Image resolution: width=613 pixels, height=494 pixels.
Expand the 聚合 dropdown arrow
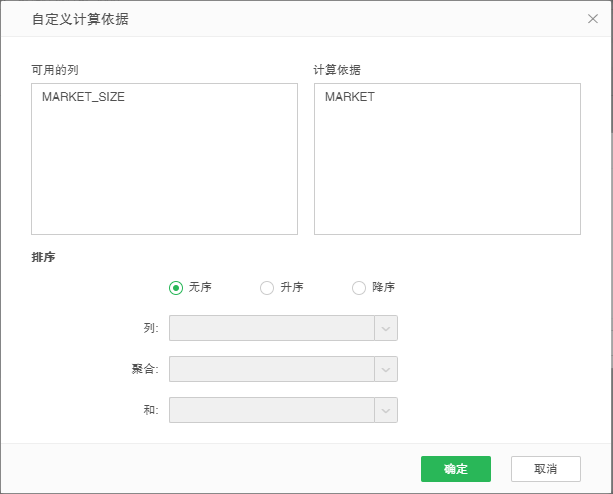point(386,369)
